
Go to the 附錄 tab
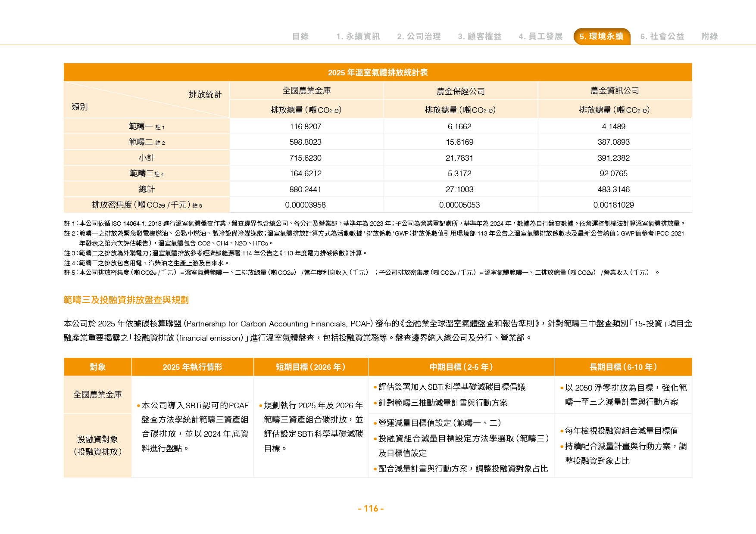pyautogui.click(x=709, y=36)
